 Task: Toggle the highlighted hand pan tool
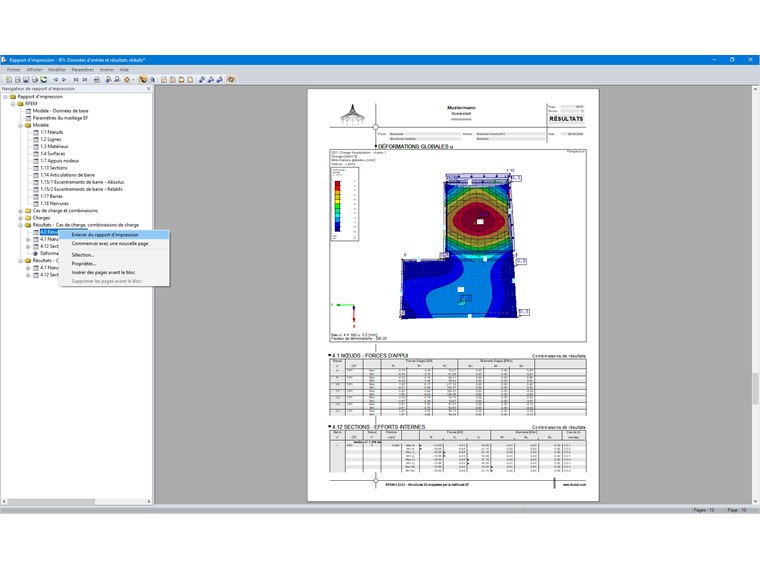click(143, 79)
